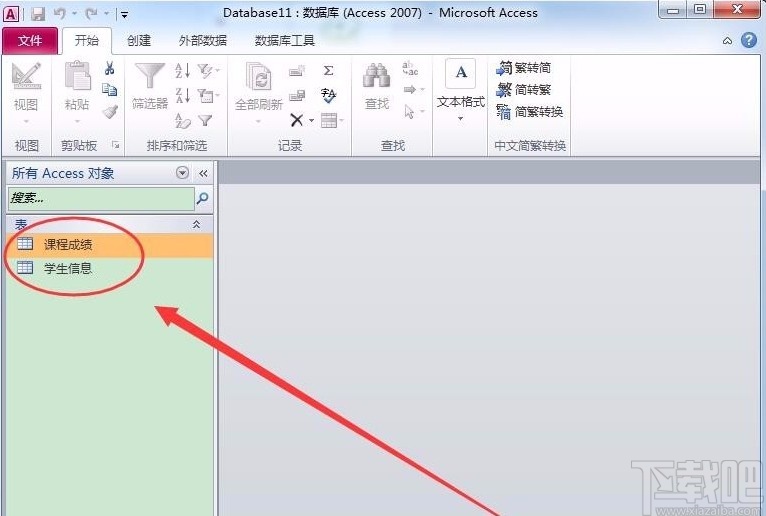Open the 视图 dropdown arrow
The width and height of the screenshot is (766, 516).
pyautogui.click(x=26, y=121)
